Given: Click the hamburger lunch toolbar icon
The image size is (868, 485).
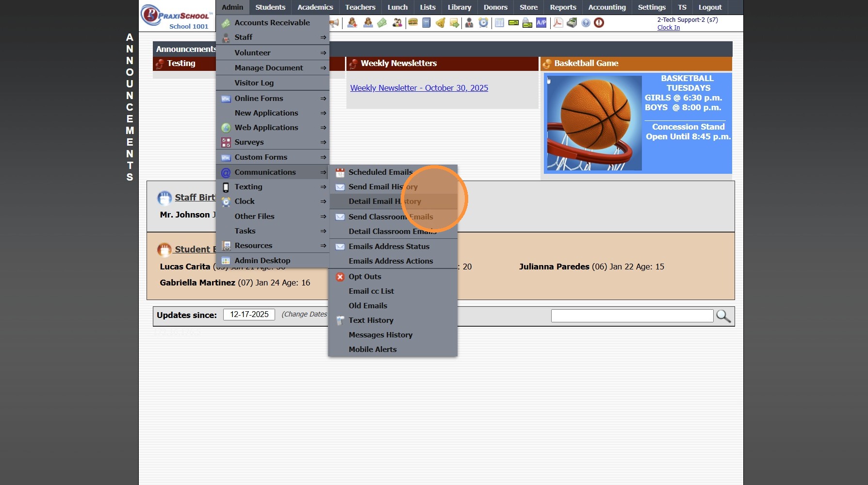Looking at the screenshot, I should click(413, 22).
